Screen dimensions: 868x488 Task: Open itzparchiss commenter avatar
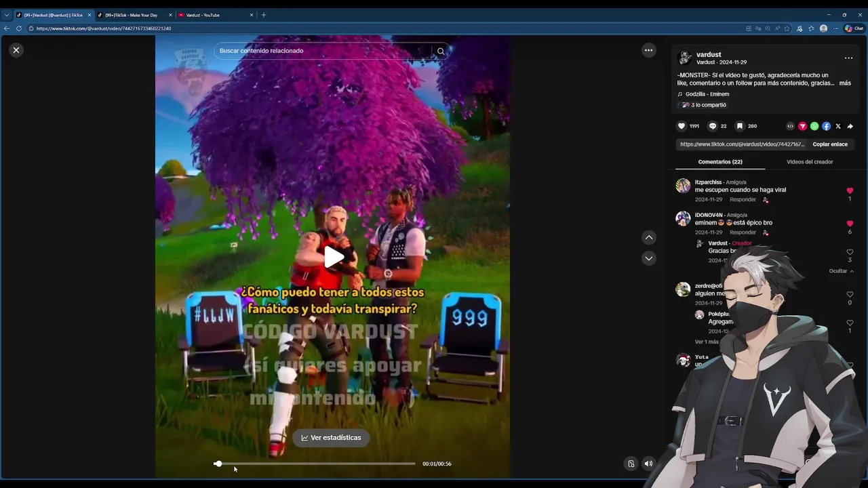pyautogui.click(x=683, y=186)
